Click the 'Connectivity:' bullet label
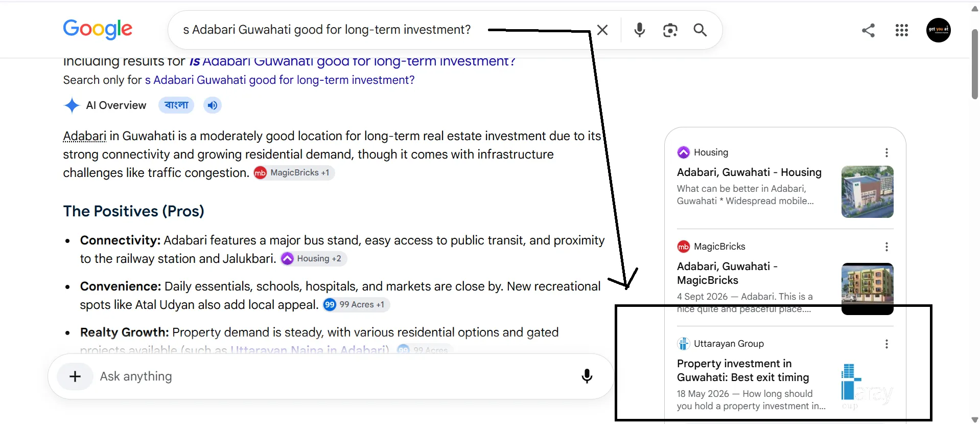The image size is (980, 424). pyautogui.click(x=121, y=240)
